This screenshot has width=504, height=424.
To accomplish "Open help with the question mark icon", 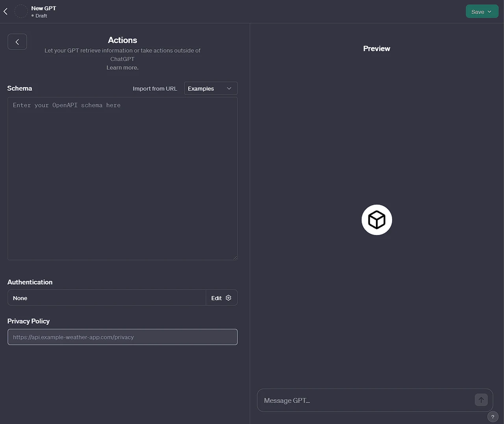I will [x=493, y=417].
